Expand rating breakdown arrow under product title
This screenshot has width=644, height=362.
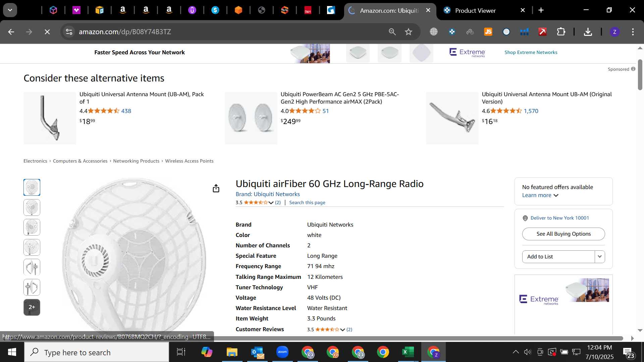click(271, 203)
